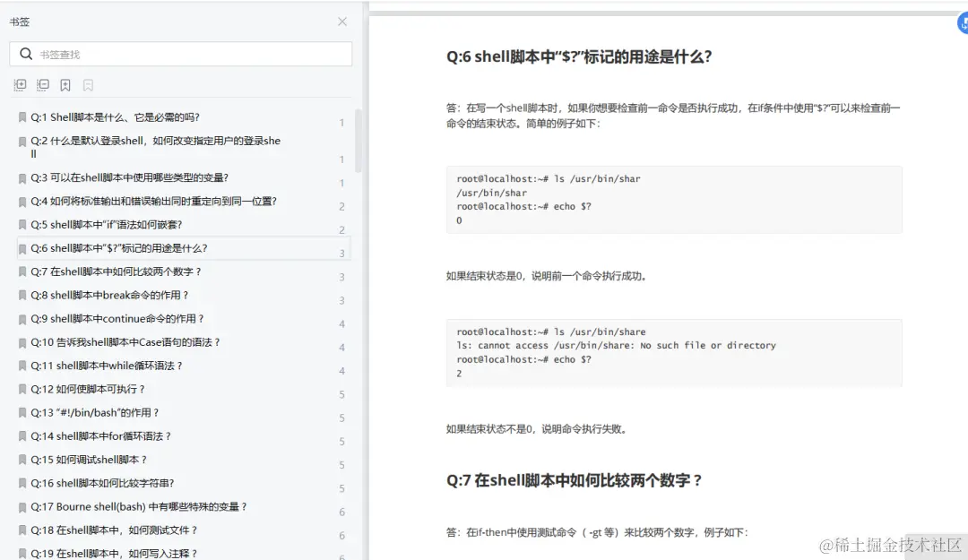Open bookmark Q:1 Shell脚本是什么
968x560 pixels.
116,117
